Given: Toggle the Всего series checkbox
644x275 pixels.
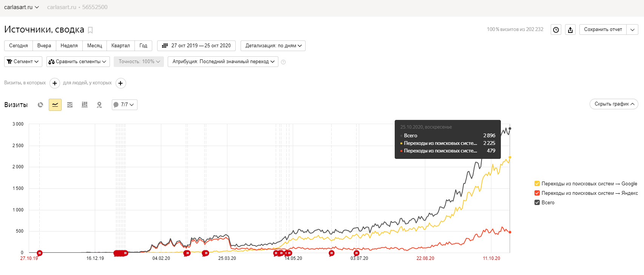Looking at the screenshot, I should click(537, 202).
